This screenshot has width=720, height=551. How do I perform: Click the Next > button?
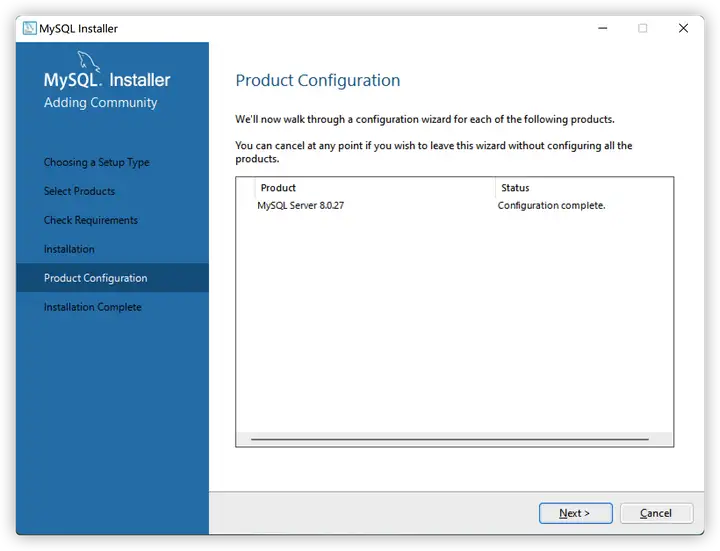click(x=575, y=513)
